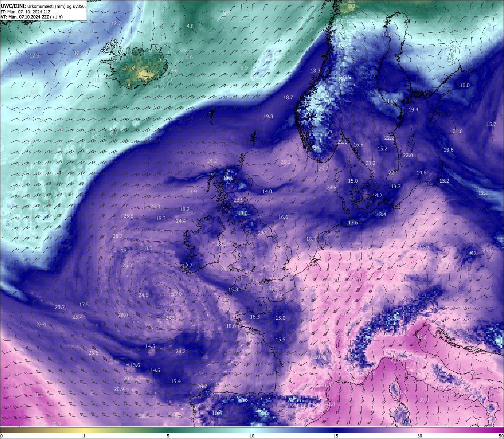Click the value 16.6 in the North Sea
This screenshot has height=439, width=504.
283,217
